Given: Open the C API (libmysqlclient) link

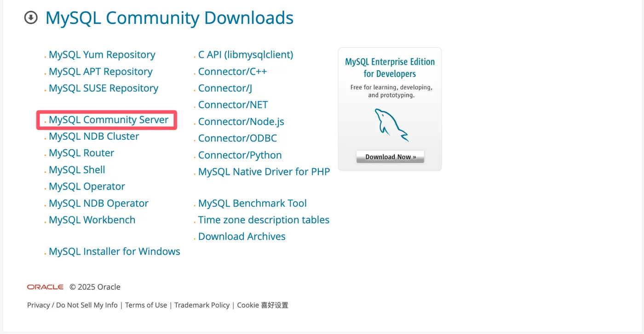Looking at the screenshot, I should click(x=246, y=55).
